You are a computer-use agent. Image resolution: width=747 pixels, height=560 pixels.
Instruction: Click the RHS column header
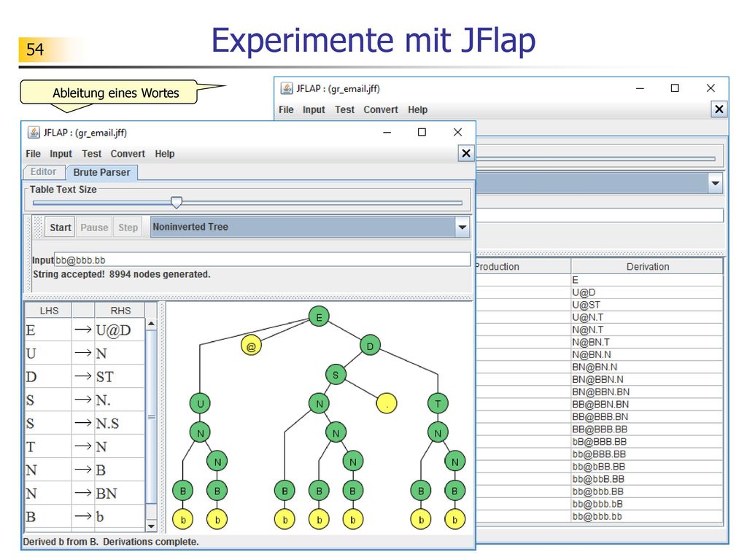pos(120,311)
